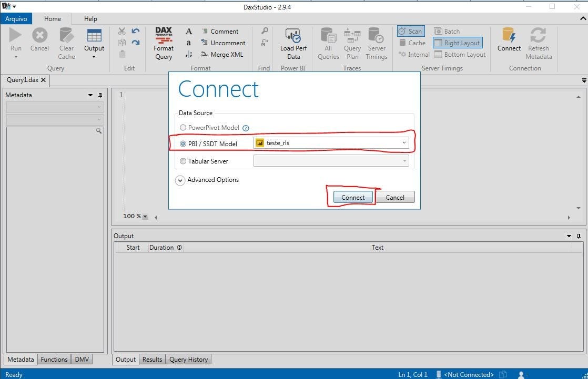The height and width of the screenshot is (379, 588).
Task: Click the lowercase a icon
Action: pos(189,43)
